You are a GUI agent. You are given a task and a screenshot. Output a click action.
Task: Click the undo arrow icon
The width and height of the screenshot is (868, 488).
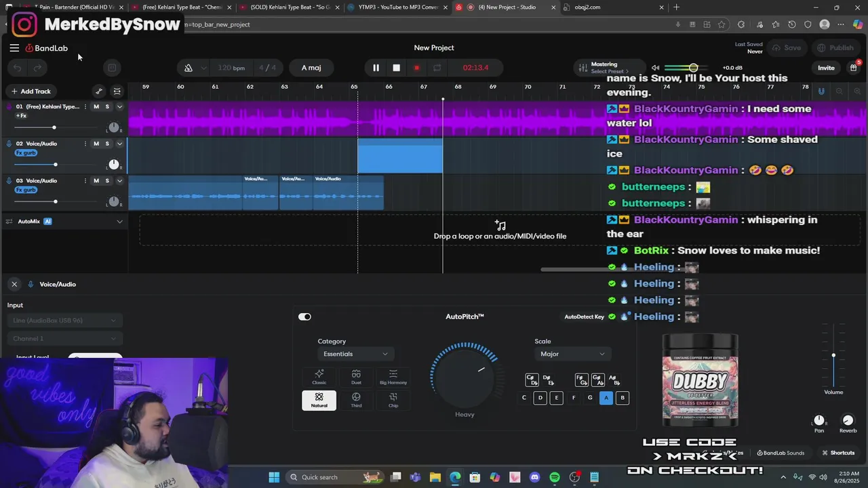coord(18,68)
